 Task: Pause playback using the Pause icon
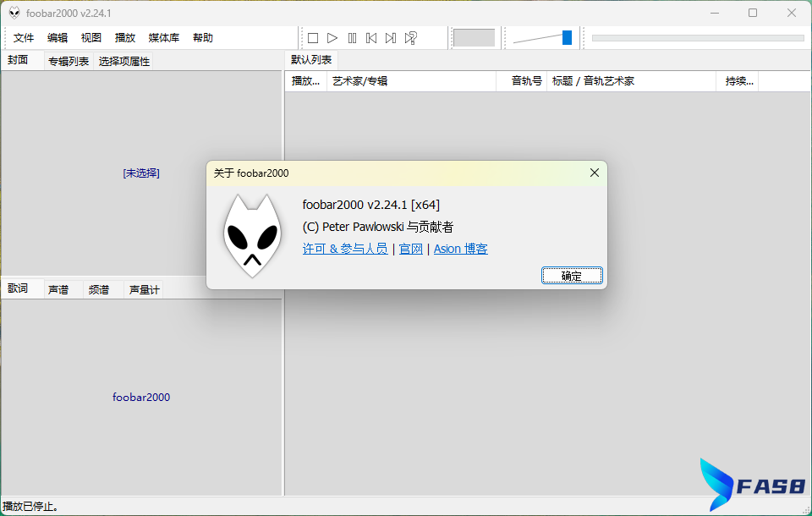[352, 38]
